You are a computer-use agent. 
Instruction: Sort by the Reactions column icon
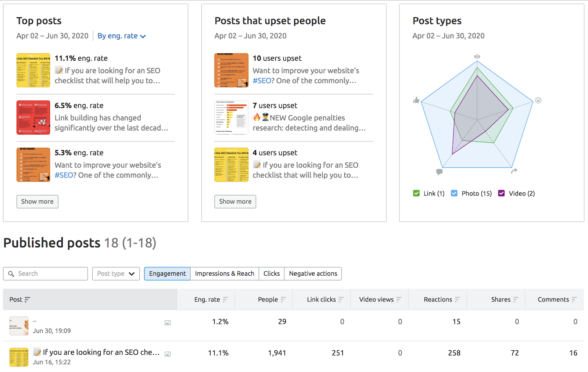[457, 300]
